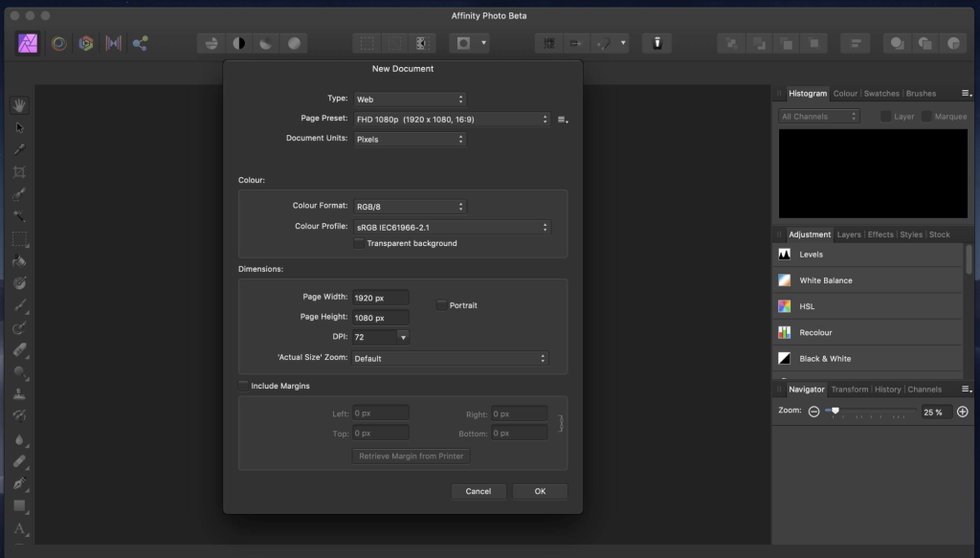Click the Navigator zoom-out minus button
Viewport: 980px width, 558px height.
813,412
